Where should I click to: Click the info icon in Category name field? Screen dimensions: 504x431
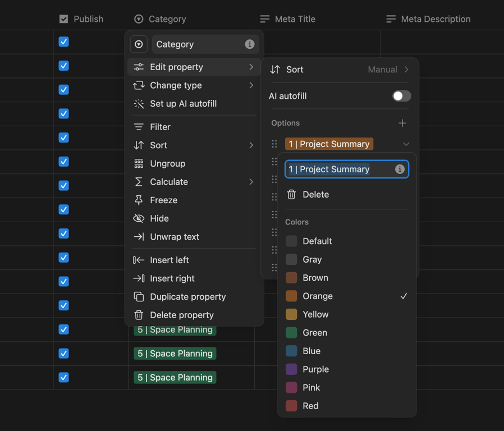coord(250,44)
